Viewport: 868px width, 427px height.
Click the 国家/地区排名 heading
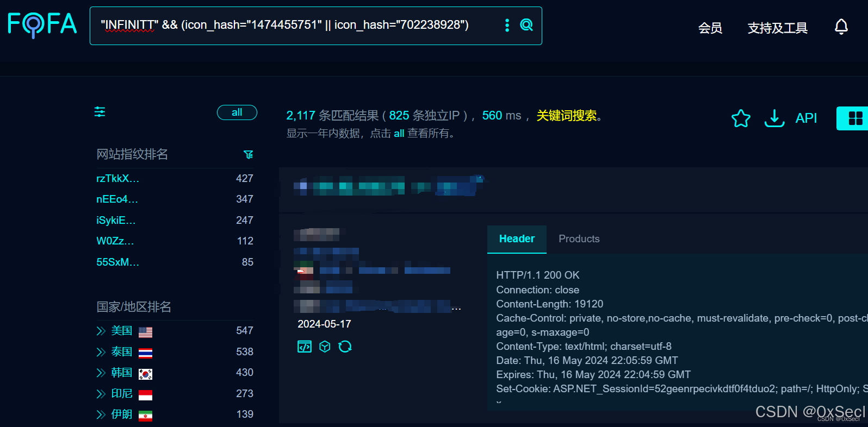134,307
